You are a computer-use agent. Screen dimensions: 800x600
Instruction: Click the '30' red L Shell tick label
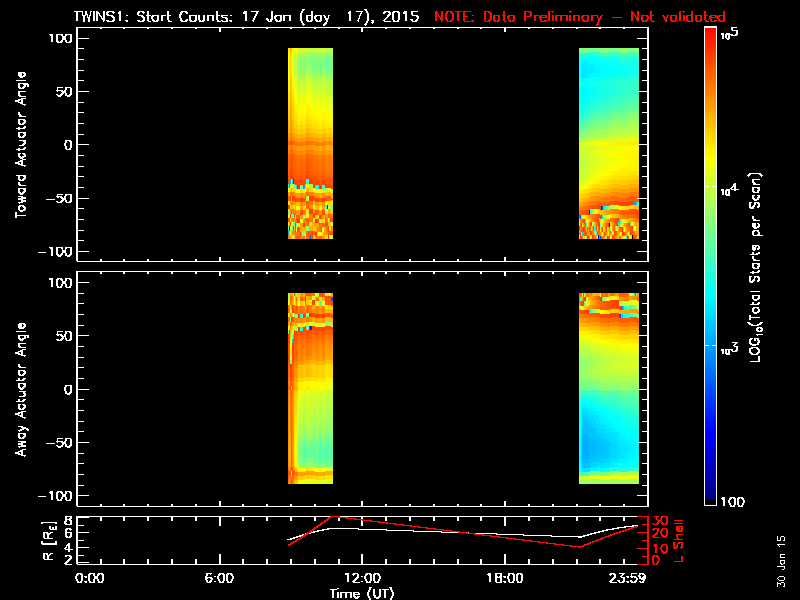point(660,521)
